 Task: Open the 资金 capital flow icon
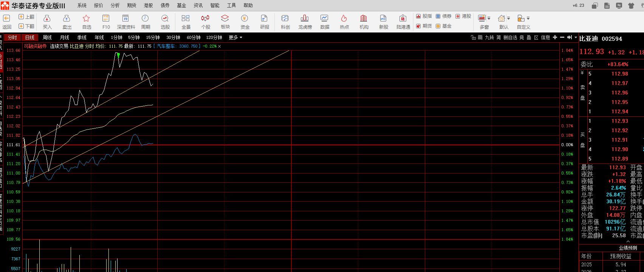[x=245, y=18]
